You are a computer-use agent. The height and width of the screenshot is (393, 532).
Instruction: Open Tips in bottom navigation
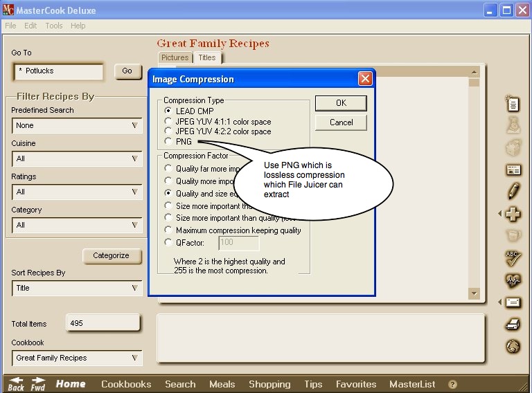click(313, 384)
